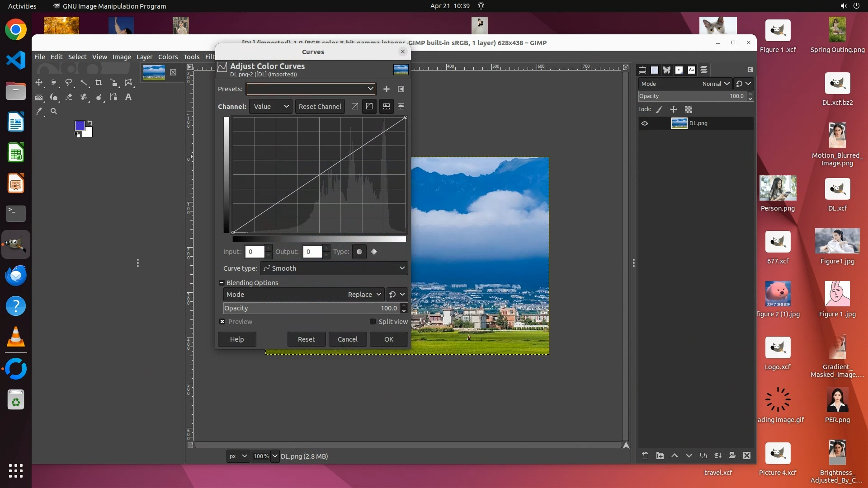Click OK in the Curves dialog

coord(389,339)
